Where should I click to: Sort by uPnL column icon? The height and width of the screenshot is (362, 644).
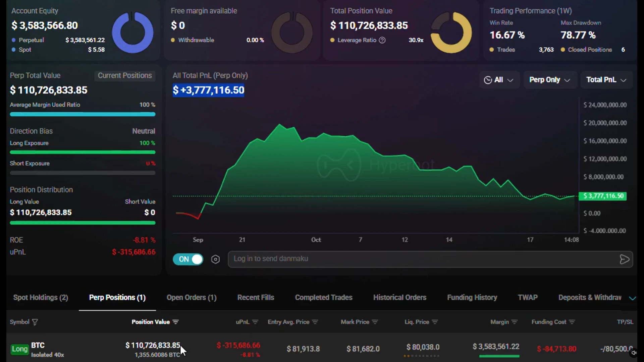click(x=255, y=322)
